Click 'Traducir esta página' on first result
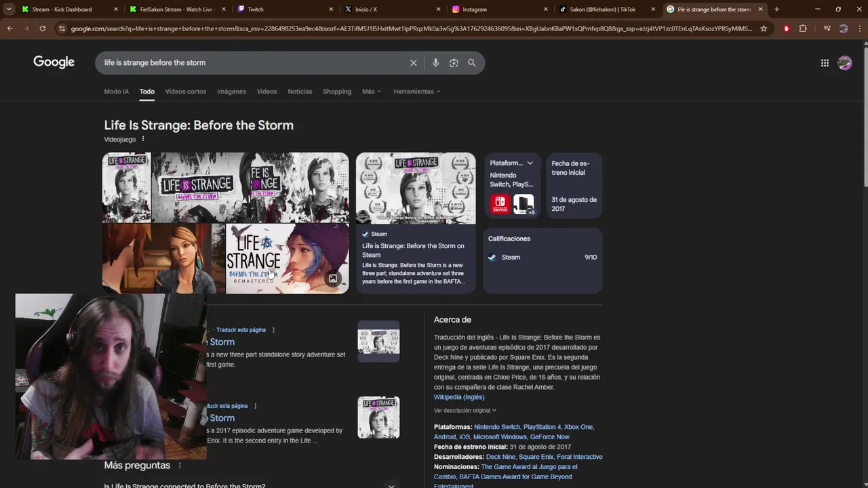The image size is (868, 488). click(x=241, y=330)
